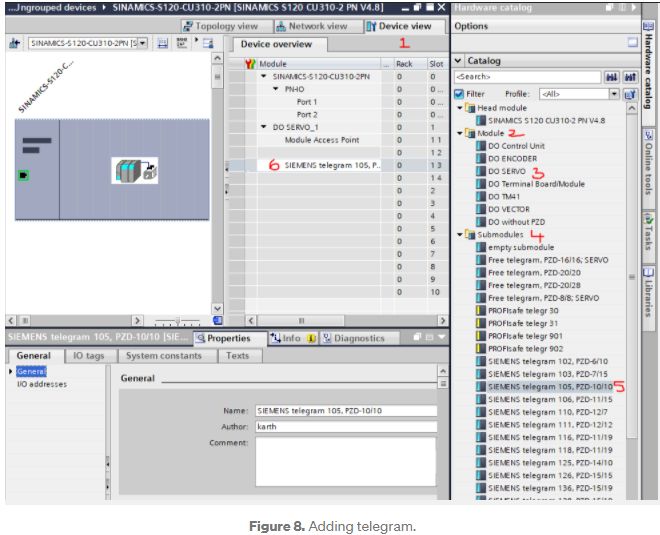Open the Tasks side tab
This screenshot has height=535, width=660.
[x=649, y=231]
